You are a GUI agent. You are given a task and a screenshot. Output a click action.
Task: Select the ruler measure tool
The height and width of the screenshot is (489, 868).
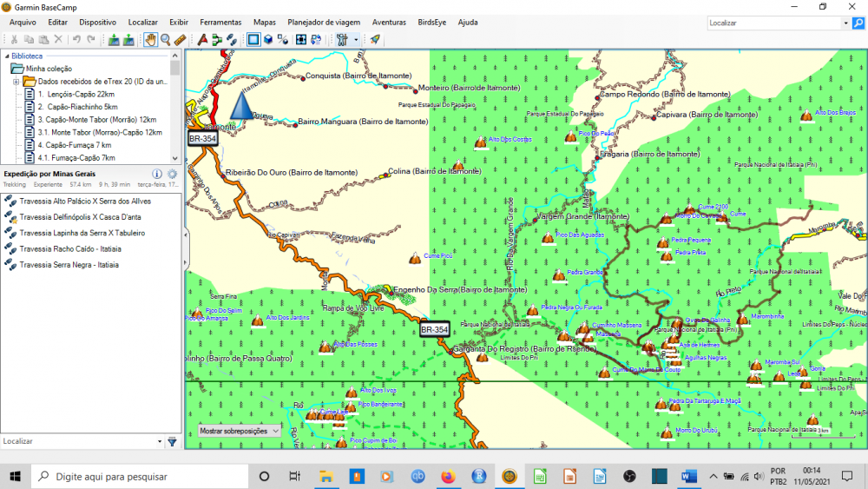coord(180,39)
